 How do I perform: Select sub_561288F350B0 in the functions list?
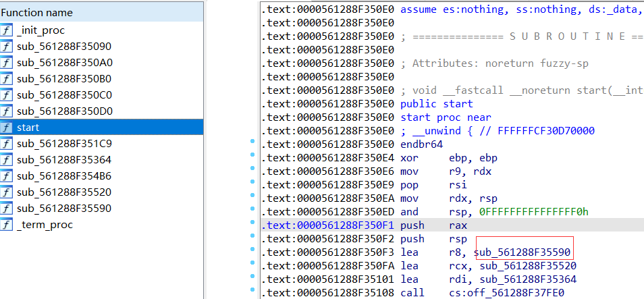coord(64,79)
